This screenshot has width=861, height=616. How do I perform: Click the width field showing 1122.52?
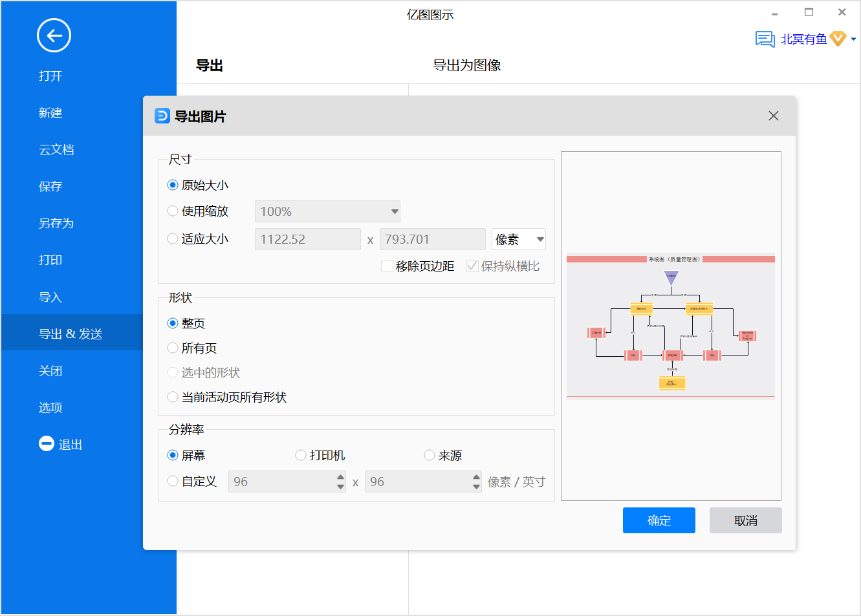(307, 239)
